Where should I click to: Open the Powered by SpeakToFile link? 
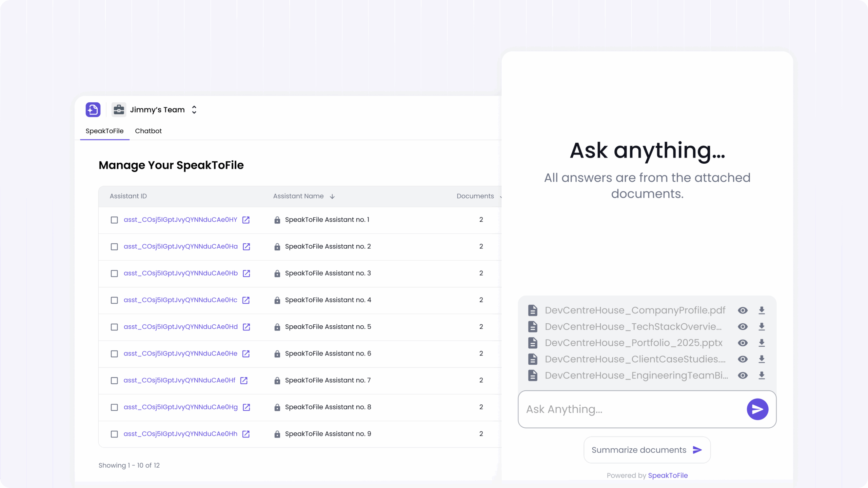point(668,475)
